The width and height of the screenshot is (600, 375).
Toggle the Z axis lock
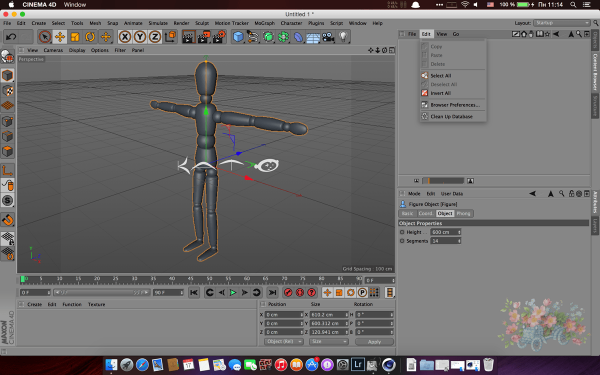155,37
